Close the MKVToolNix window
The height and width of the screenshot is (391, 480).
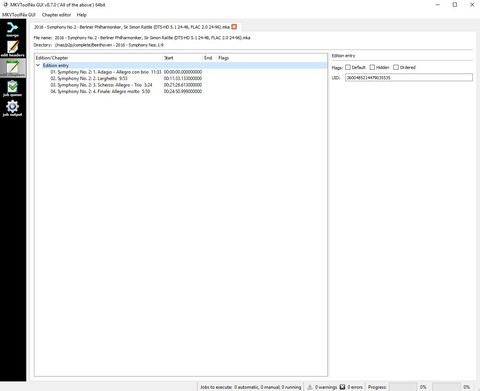tap(472, 5)
